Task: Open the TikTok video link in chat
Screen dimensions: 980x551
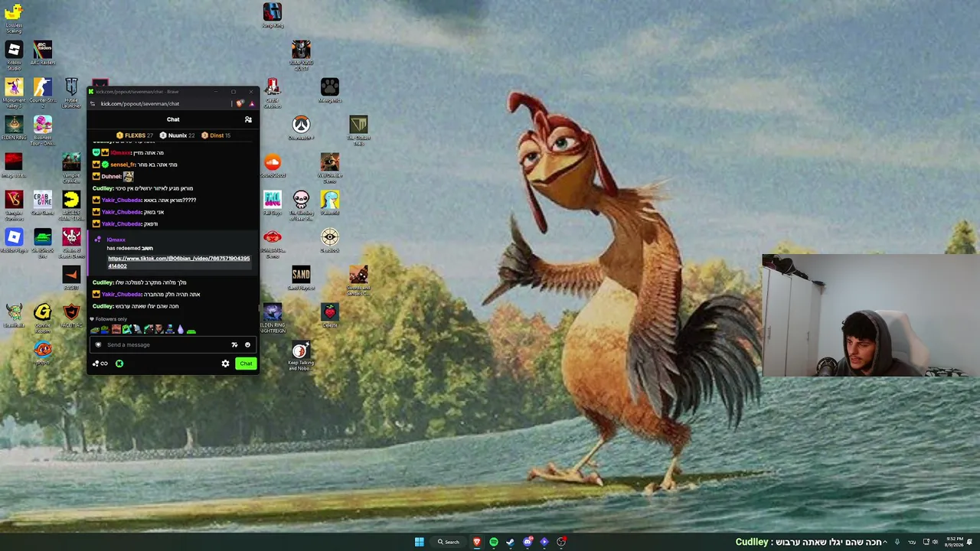Action: (178, 262)
